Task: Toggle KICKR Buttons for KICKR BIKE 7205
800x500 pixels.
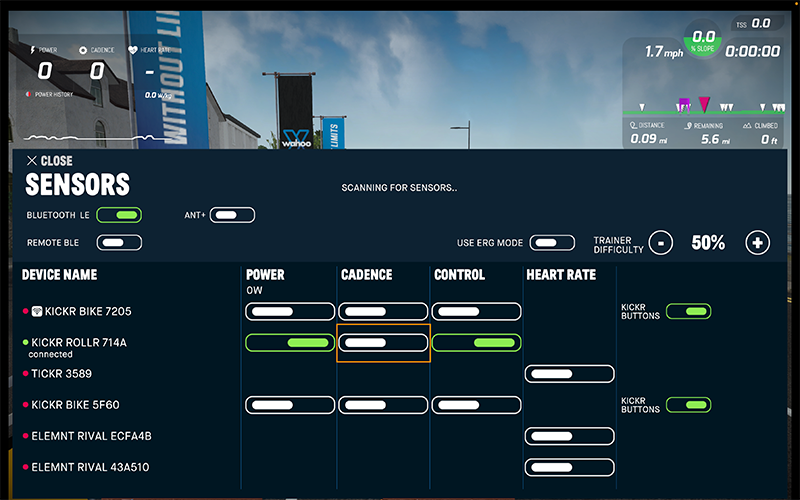Action: tap(689, 311)
